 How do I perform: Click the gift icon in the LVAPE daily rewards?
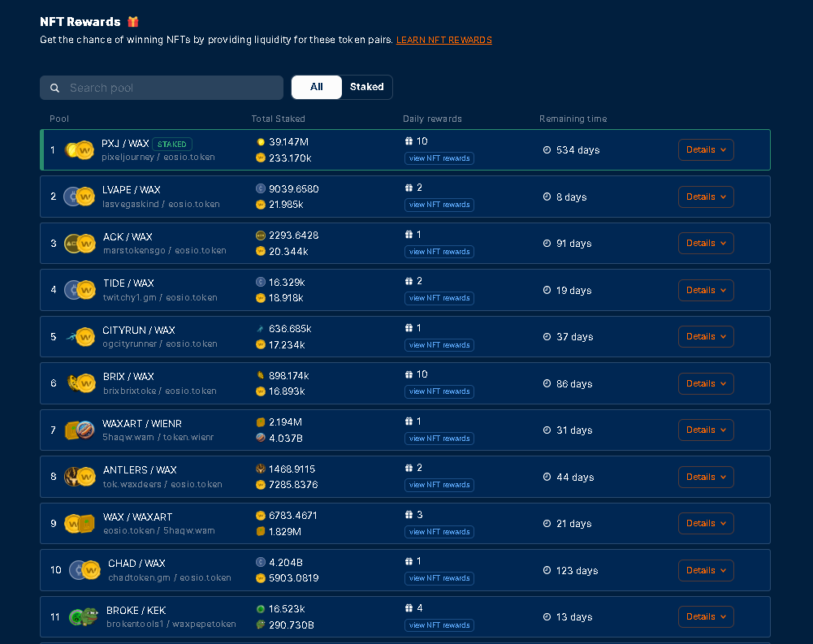[409, 188]
